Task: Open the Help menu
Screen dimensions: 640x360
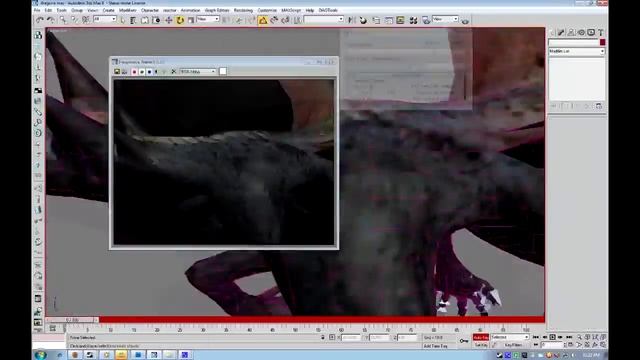Action: click(x=310, y=10)
